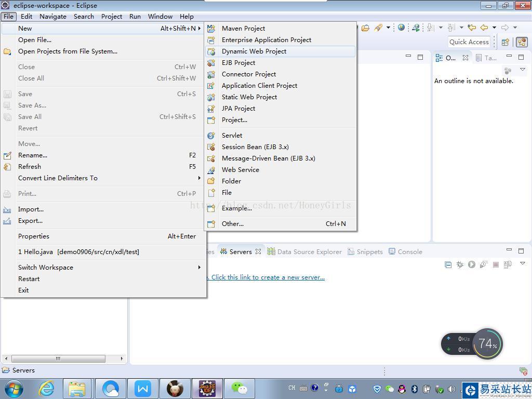Click the debug server bug icon
The image size is (532, 399).
point(460,264)
